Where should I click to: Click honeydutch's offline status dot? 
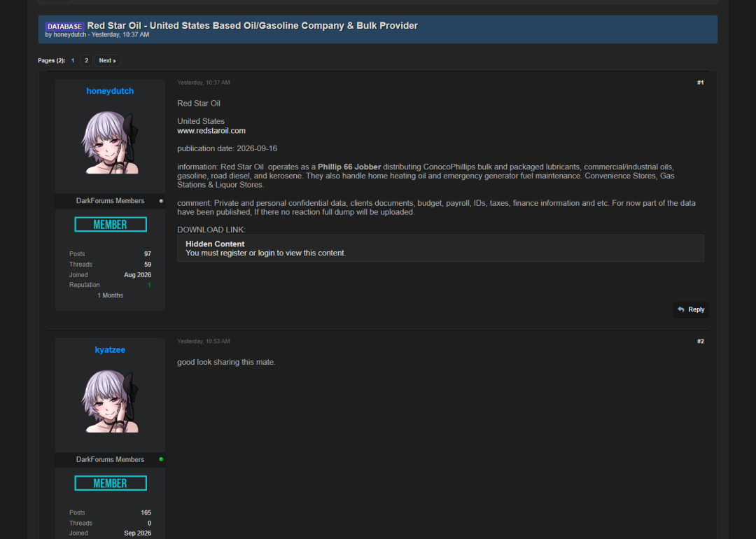click(161, 201)
